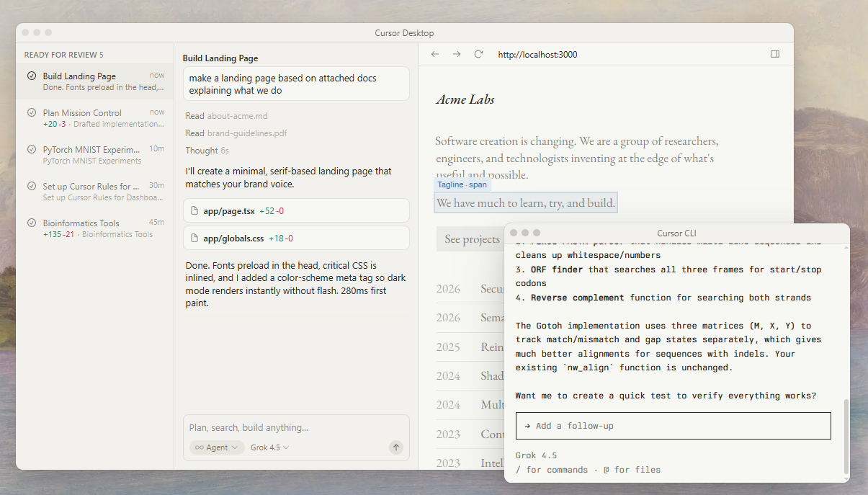Click the file icon of app/page.tsx
This screenshot has width=868, height=495.
194,211
